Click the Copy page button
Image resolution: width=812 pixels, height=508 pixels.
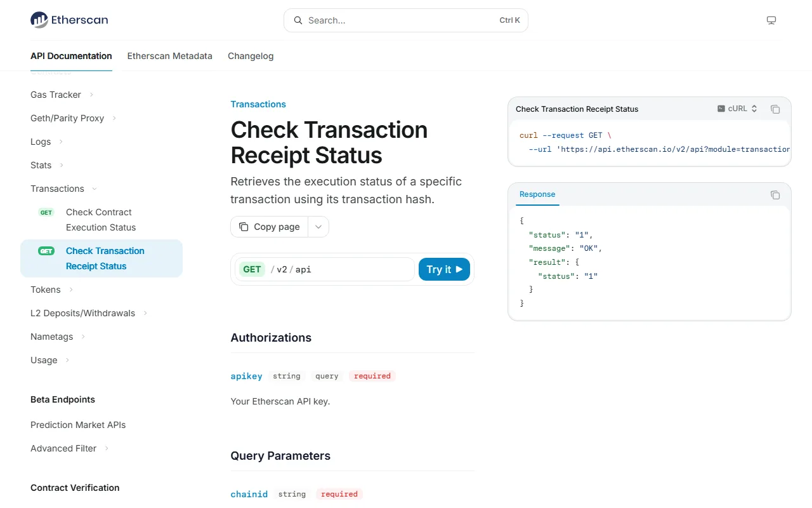tap(270, 227)
